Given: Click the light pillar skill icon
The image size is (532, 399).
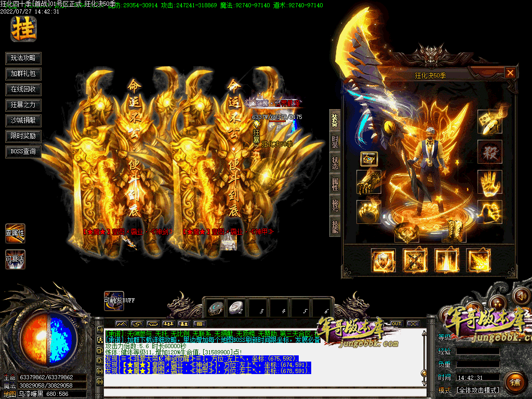Looking at the screenshot, I should pyautogui.click(x=446, y=261).
